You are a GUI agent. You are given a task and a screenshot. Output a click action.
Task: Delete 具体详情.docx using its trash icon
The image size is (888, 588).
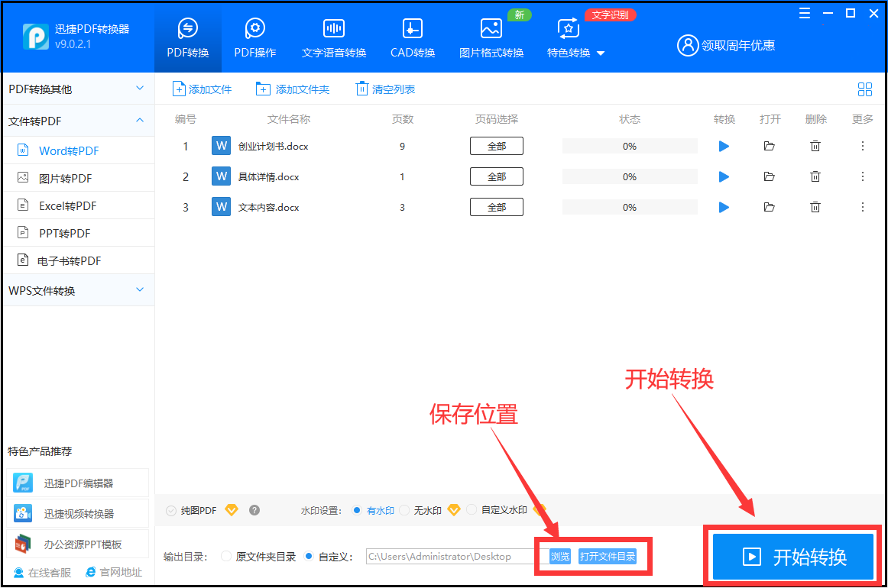pos(815,176)
